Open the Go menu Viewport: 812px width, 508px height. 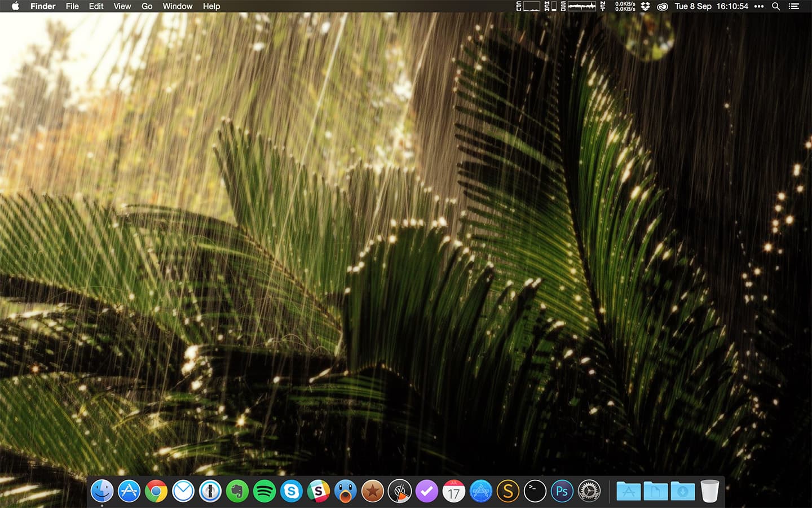[147, 6]
